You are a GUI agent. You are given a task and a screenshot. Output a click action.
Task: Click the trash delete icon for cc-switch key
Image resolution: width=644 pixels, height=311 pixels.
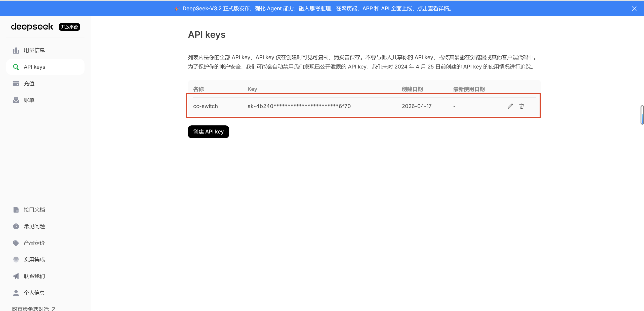(x=521, y=106)
